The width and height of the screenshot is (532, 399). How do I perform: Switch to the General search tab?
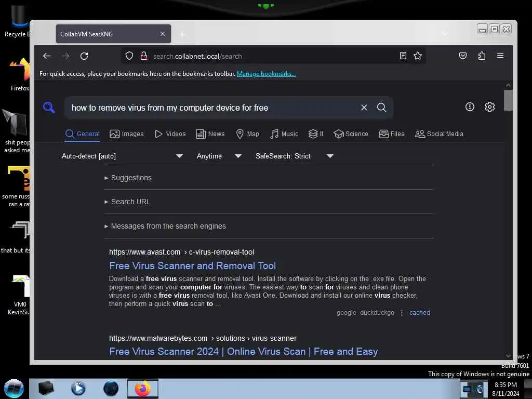[83, 134]
